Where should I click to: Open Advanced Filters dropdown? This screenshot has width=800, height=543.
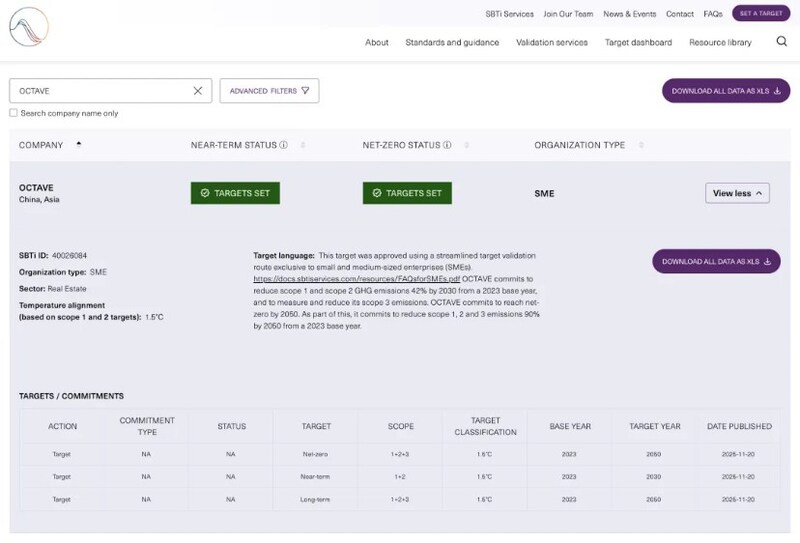point(269,91)
